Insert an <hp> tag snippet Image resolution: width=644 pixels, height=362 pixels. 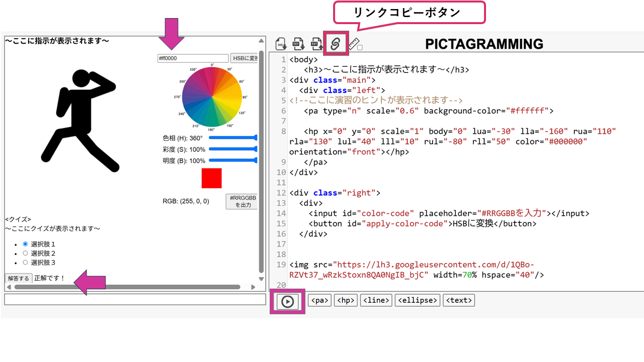tap(346, 300)
